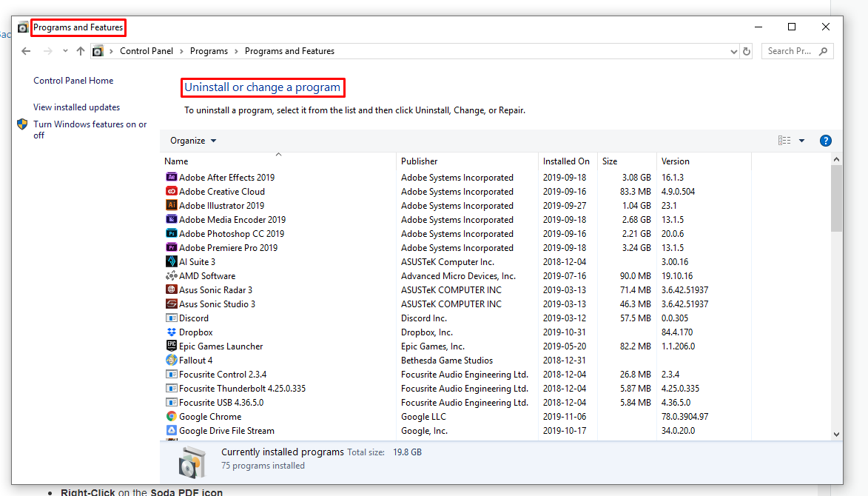Click the Google Chrome icon
Screen dimensions: 868x496
[172, 416]
